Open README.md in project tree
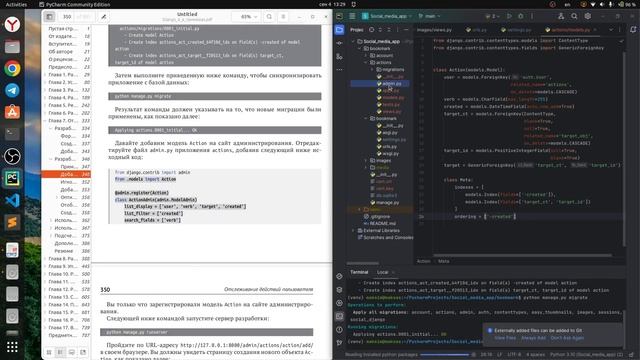This screenshot has width=640, height=360. point(380,224)
